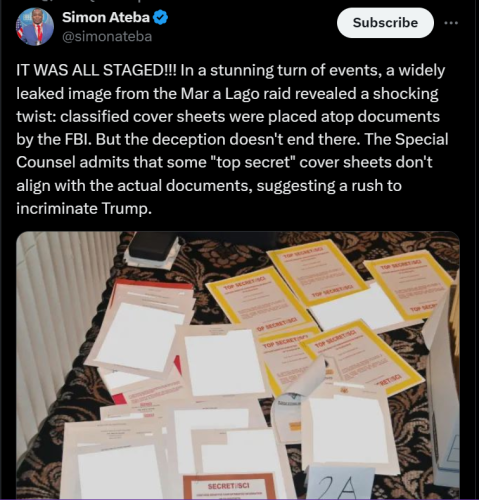Open the attached photo of documents

[238, 365]
